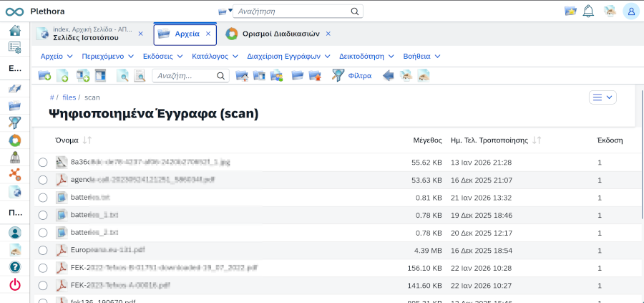Select radio button for batteries file dated 19 Δεκ
The image size is (644, 303).
pos(43,215)
